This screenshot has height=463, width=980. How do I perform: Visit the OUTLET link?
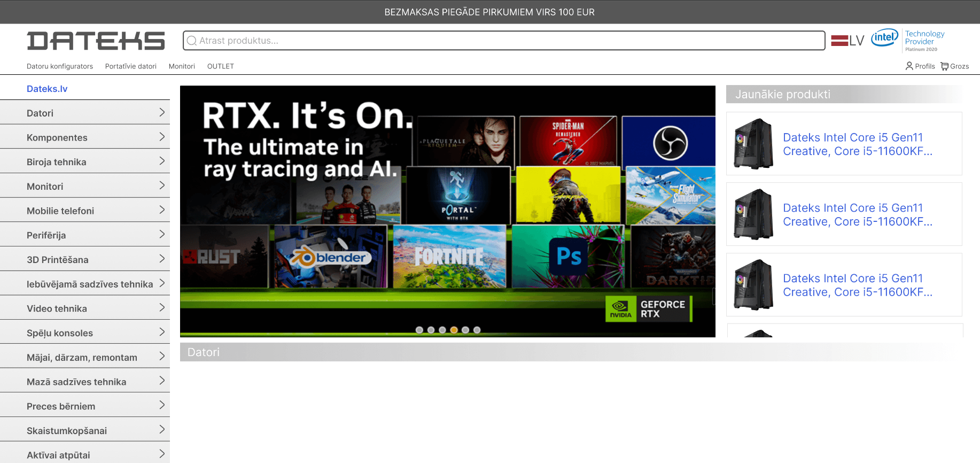pyautogui.click(x=221, y=66)
